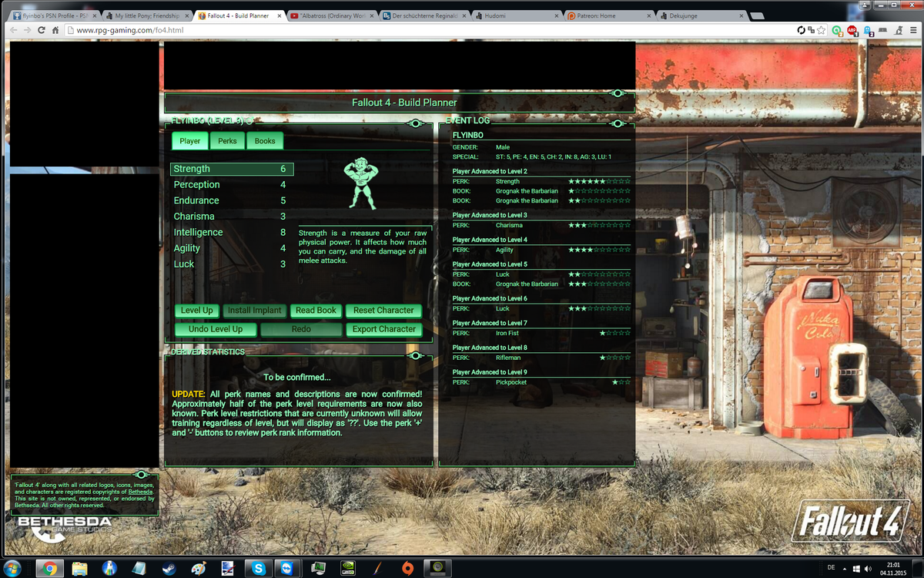924x578 pixels.
Task: Click the Level Up button
Action: point(197,311)
